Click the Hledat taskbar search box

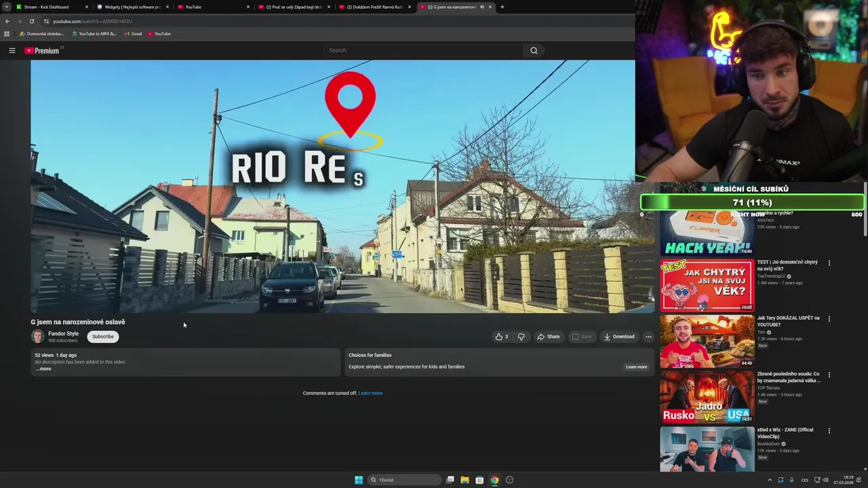(406, 480)
